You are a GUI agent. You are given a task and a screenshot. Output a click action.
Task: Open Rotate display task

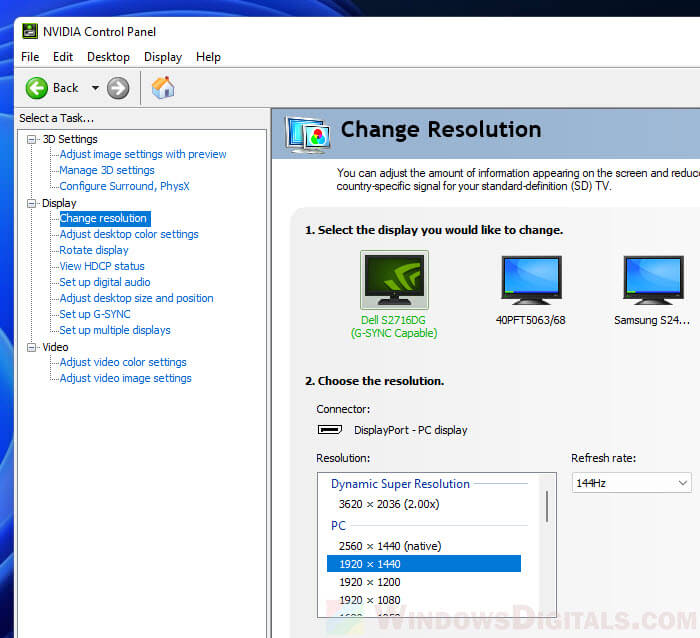94,250
